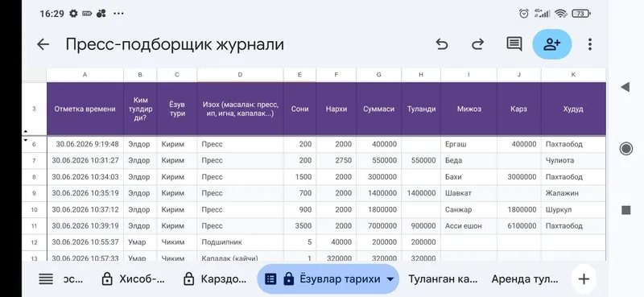
Task: Open the comments panel icon
Action: tap(514, 44)
